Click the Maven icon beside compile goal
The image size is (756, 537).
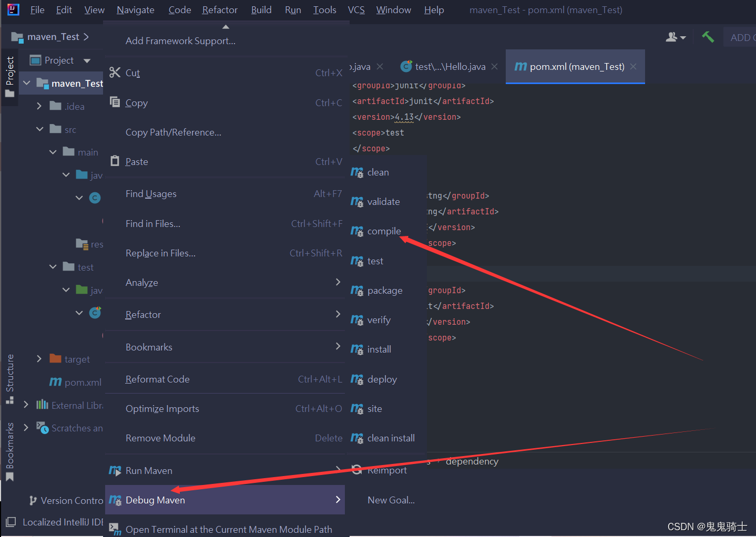[357, 231]
